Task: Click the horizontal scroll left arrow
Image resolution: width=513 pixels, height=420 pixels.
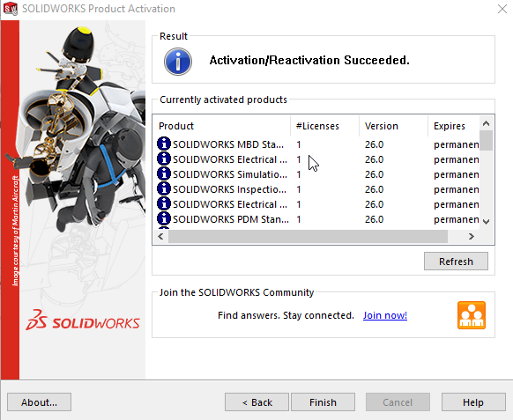Action: (x=160, y=236)
